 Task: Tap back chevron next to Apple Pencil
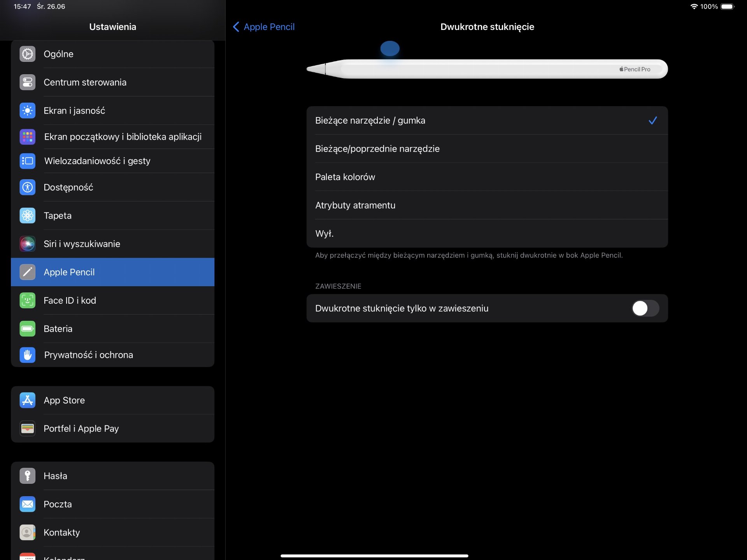[x=236, y=27]
